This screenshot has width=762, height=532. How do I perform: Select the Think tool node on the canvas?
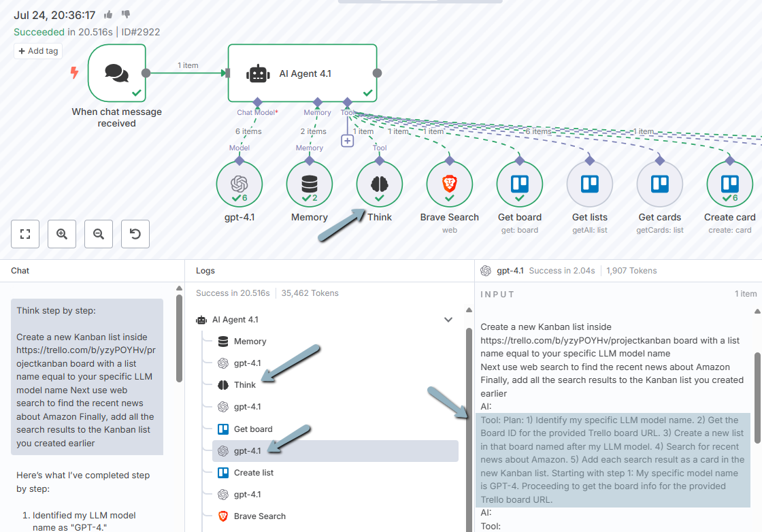tap(380, 184)
